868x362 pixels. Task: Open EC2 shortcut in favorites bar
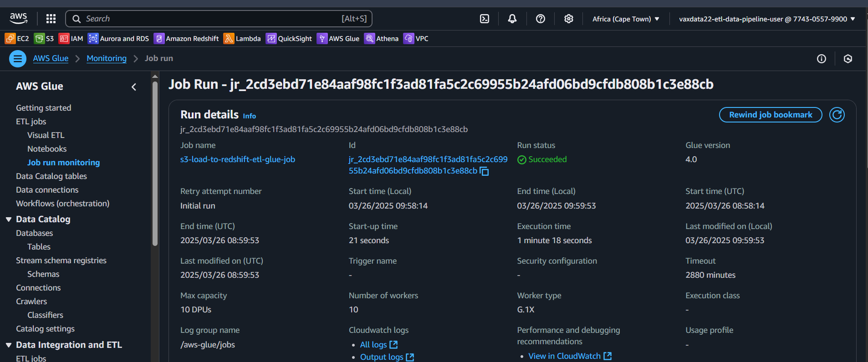(17, 39)
